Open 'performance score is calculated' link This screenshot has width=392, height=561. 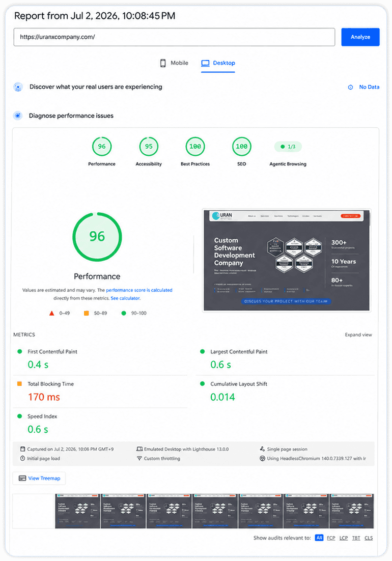pyautogui.click(x=139, y=290)
